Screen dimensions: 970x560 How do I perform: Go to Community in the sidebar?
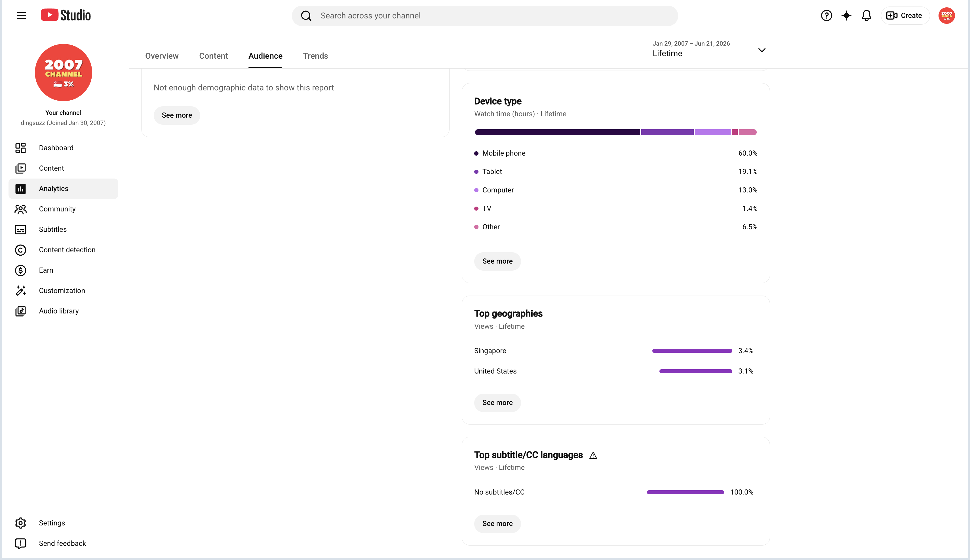tap(64, 209)
